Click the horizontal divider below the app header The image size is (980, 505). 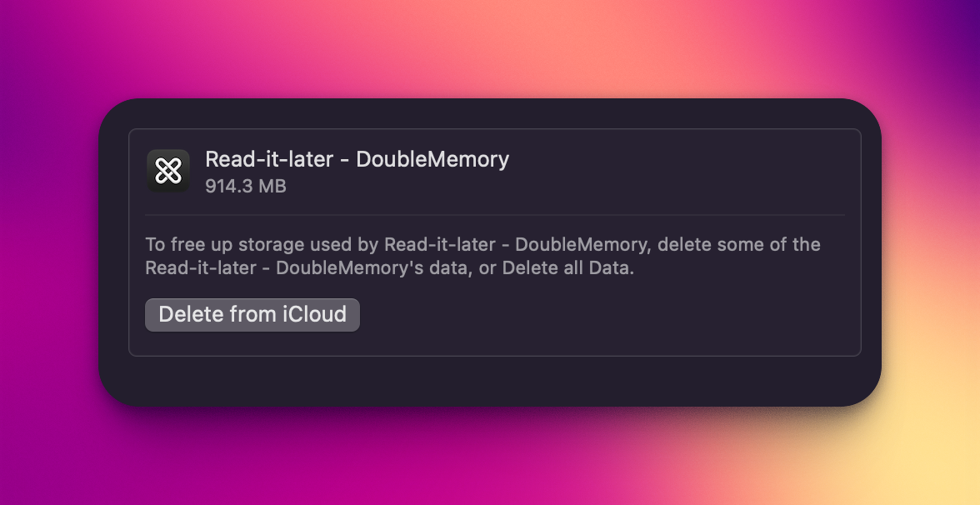coord(495,215)
